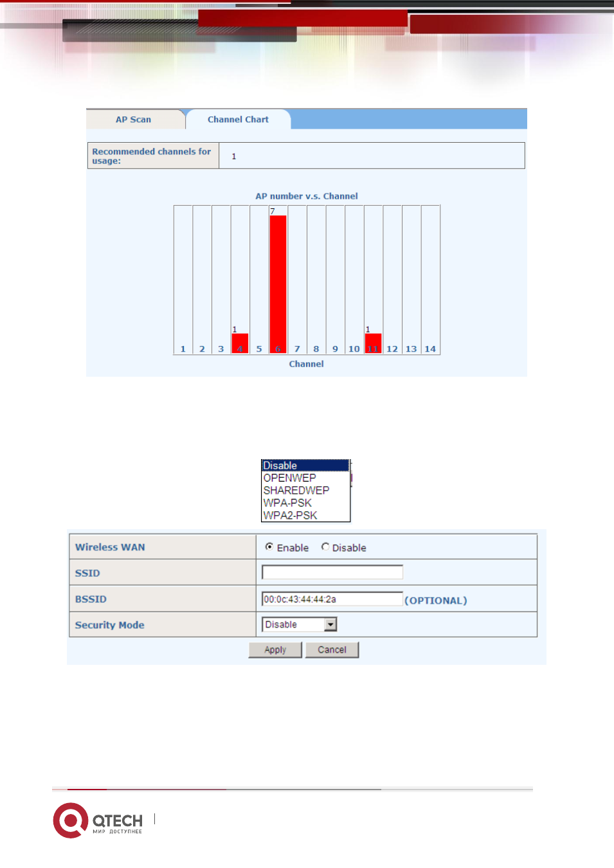Choose WPA2-PSK in the security list
This screenshot has height=868, width=614.
pos(305,515)
